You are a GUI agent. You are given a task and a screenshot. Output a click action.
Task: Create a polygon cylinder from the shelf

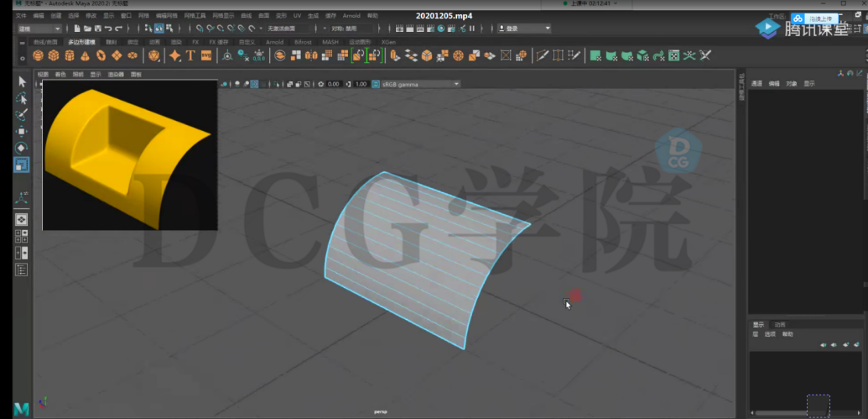tap(69, 55)
